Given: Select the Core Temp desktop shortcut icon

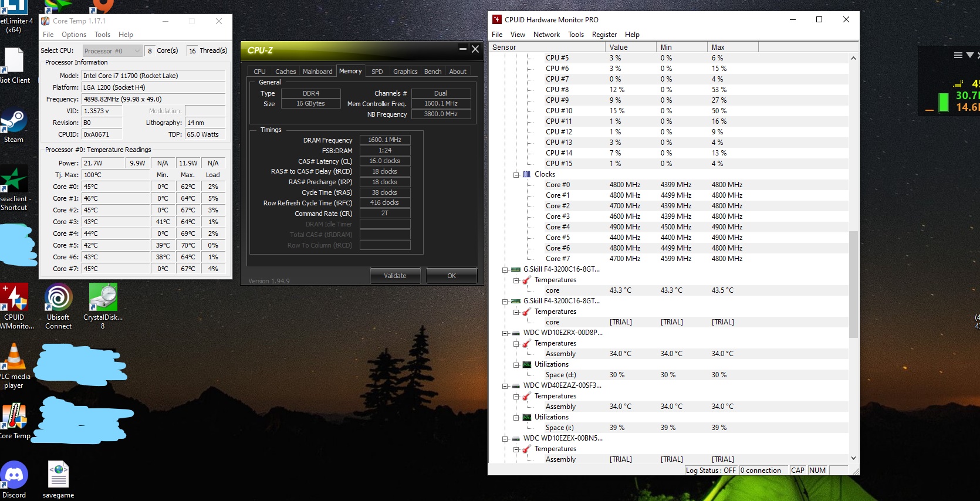Looking at the screenshot, I should tap(15, 421).
